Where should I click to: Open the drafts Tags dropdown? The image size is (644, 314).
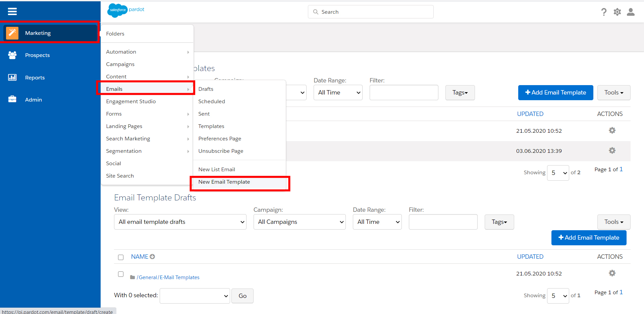[x=499, y=222]
